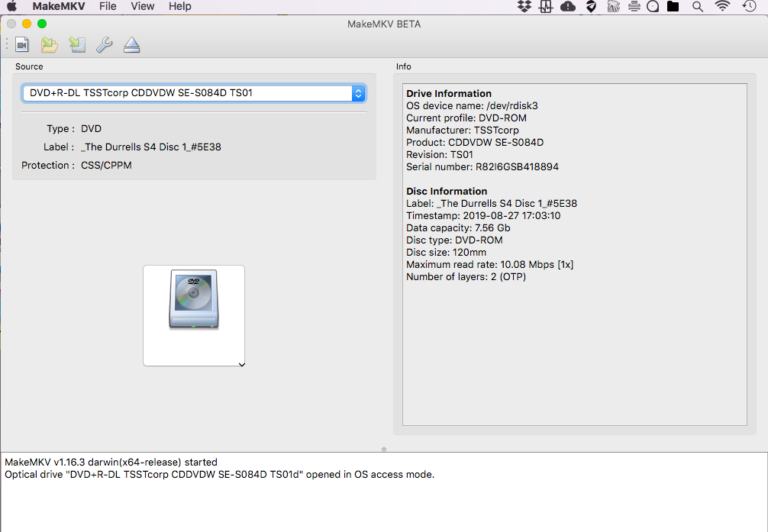
Task: Open the Wi-Fi status menu
Action: coord(722,6)
